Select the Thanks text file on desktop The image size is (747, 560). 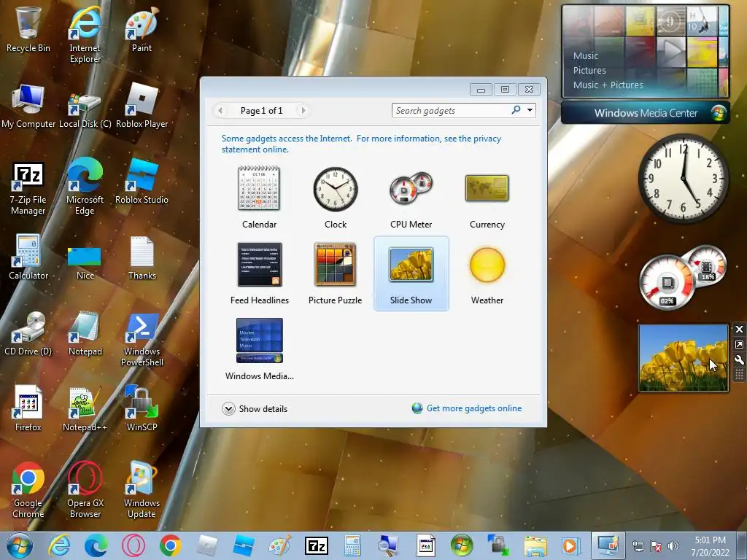pos(142,257)
